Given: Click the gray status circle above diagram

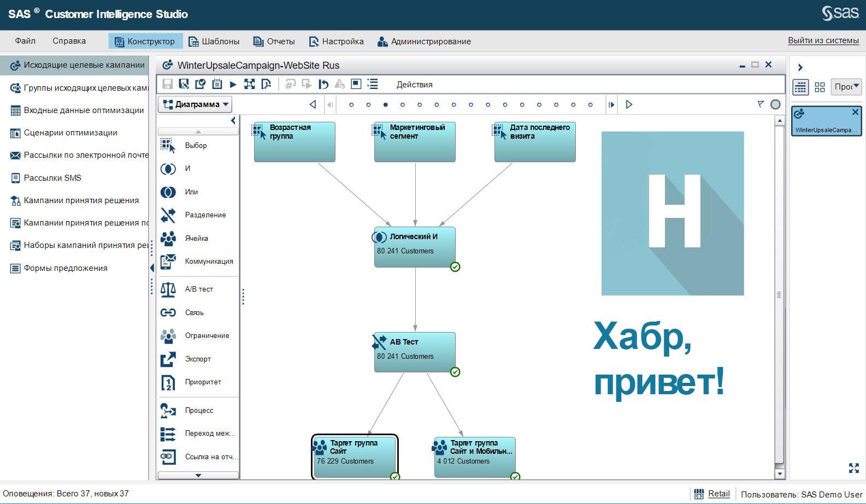Looking at the screenshot, I should pos(775,104).
